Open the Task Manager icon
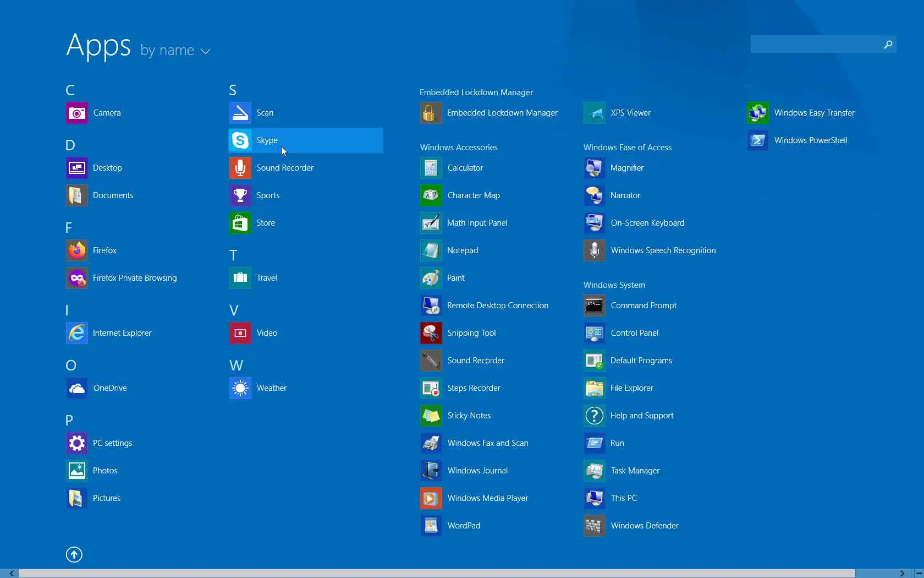924x578 pixels. click(x=595, y=471)
